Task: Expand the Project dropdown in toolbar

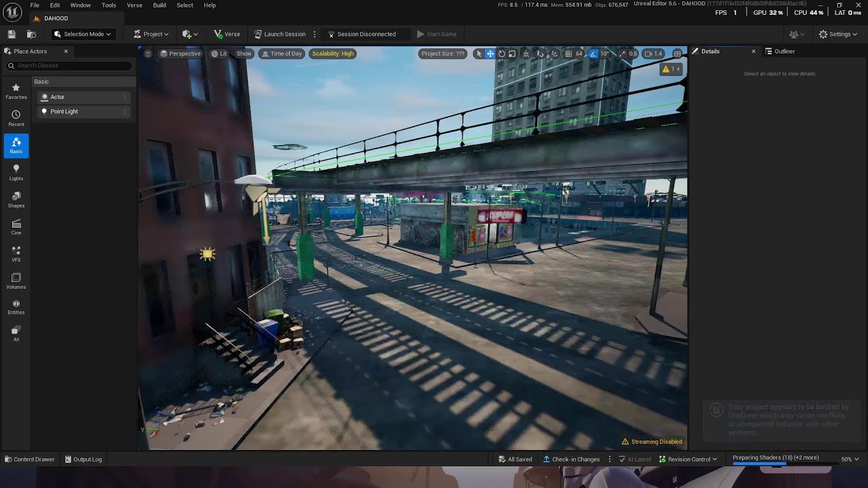Action: (x=151, y=34)
